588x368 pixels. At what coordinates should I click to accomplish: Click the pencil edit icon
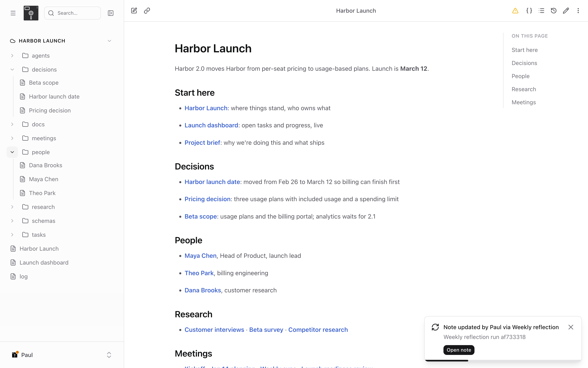(566, 11)
